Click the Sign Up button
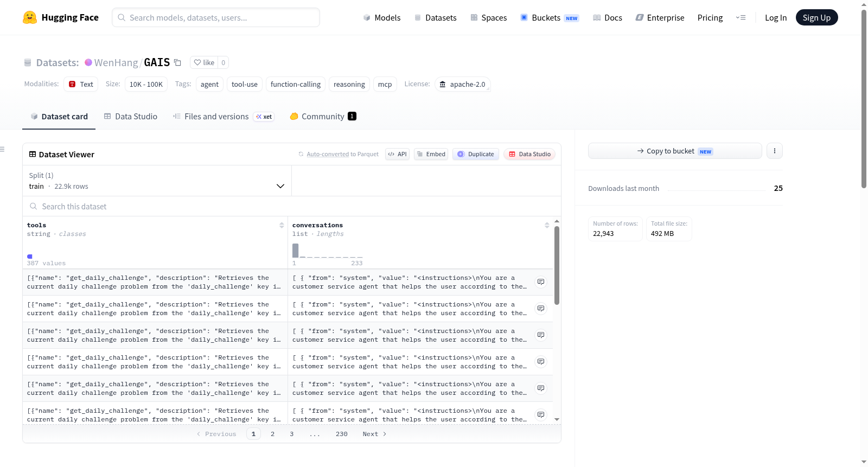Image resolution: width=868 pixels, height=467 pixels. 816,17
